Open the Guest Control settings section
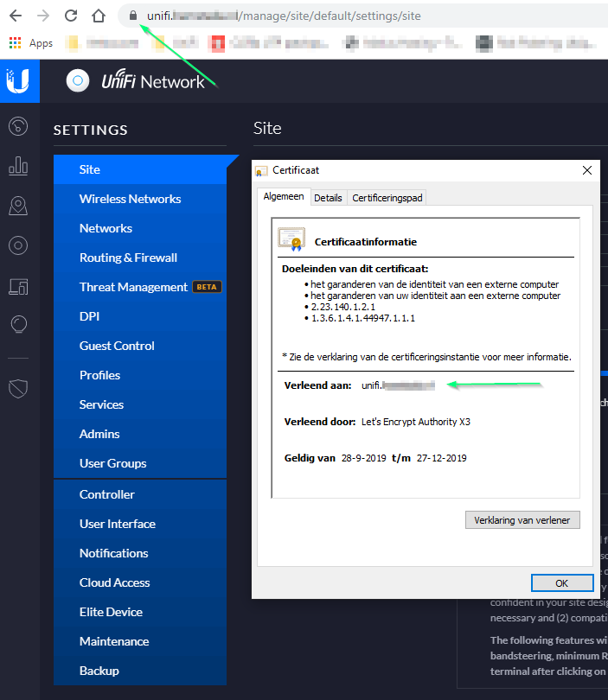Image resolution: width=608 pixels, height=700 pixels. click(x=117, y=346)
